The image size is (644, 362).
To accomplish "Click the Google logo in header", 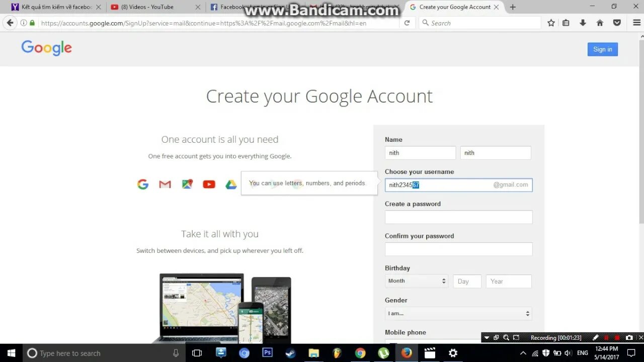I will (x=46, y=48).
